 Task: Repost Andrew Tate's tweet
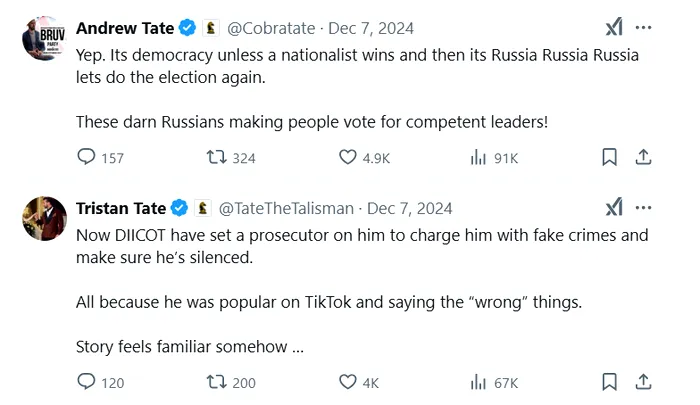[x=215, y=157]
